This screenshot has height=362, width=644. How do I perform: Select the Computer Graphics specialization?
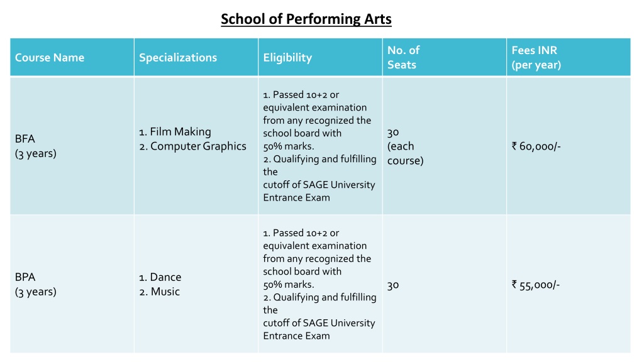point(192,146)
